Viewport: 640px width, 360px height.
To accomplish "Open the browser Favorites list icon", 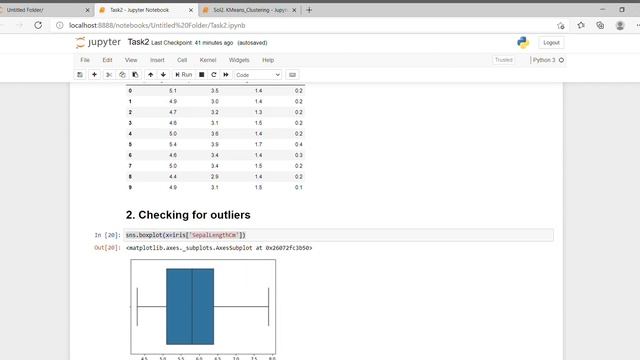I will 581,25.
